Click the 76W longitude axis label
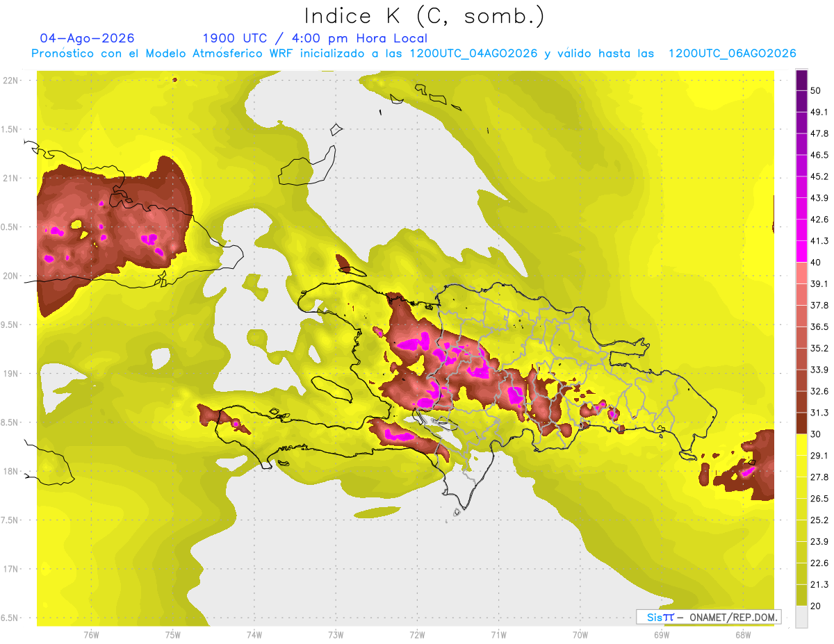Viewport: 834px width, 644px height. click(91, 635)
